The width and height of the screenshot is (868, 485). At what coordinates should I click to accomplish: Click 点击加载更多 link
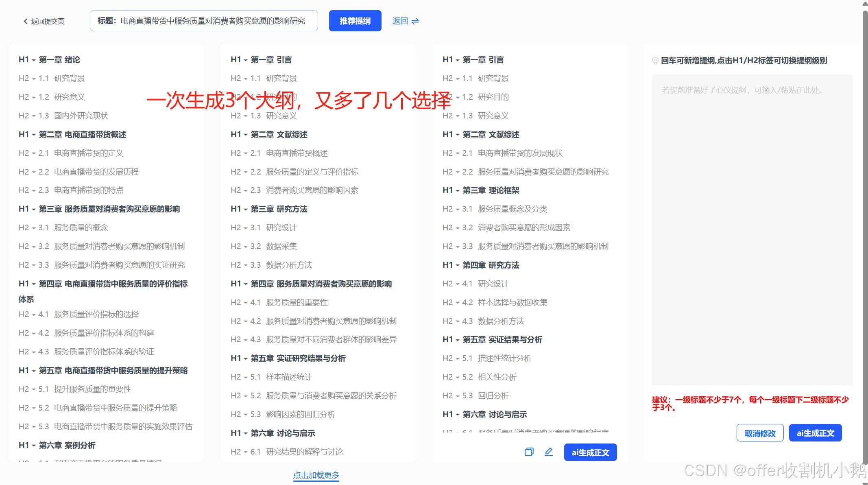pyautogui.click(x=316, y=475)
